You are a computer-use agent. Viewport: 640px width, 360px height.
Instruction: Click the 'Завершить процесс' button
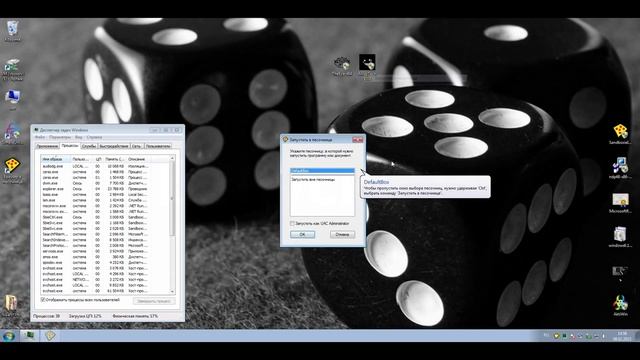coord(154,301)
